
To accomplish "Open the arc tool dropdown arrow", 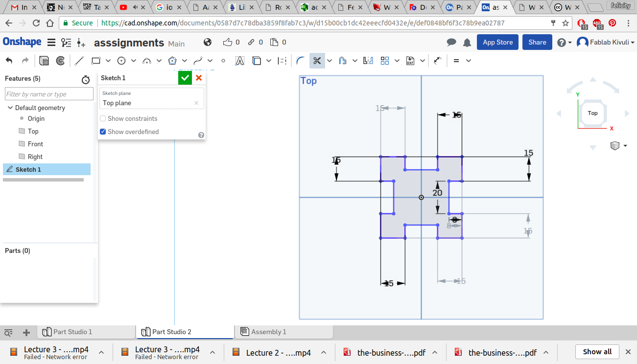I will coord(159,61).
